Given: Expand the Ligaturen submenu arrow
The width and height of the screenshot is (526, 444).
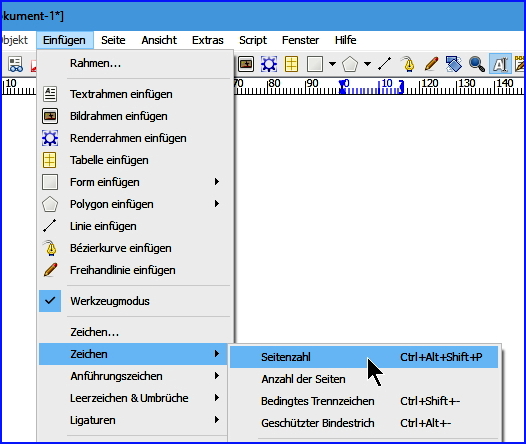Looking at the screenshot, I should click(x=217, y=420).
